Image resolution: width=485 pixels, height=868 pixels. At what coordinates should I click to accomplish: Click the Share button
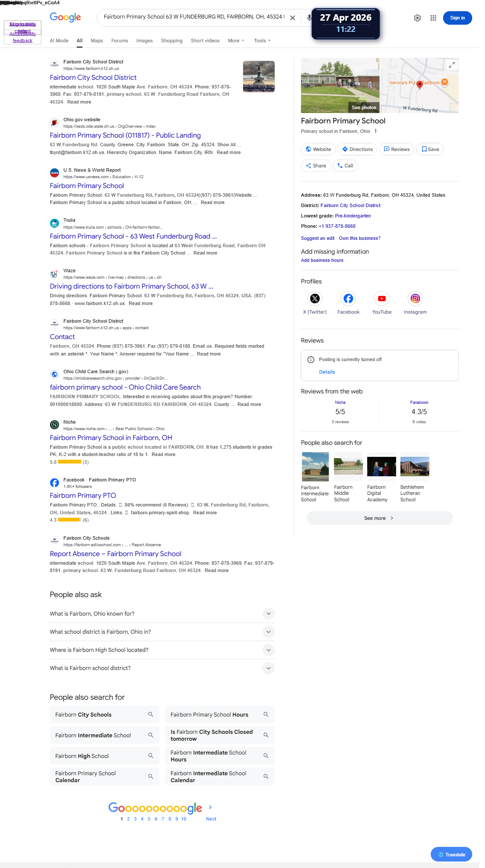pos(316,166)
